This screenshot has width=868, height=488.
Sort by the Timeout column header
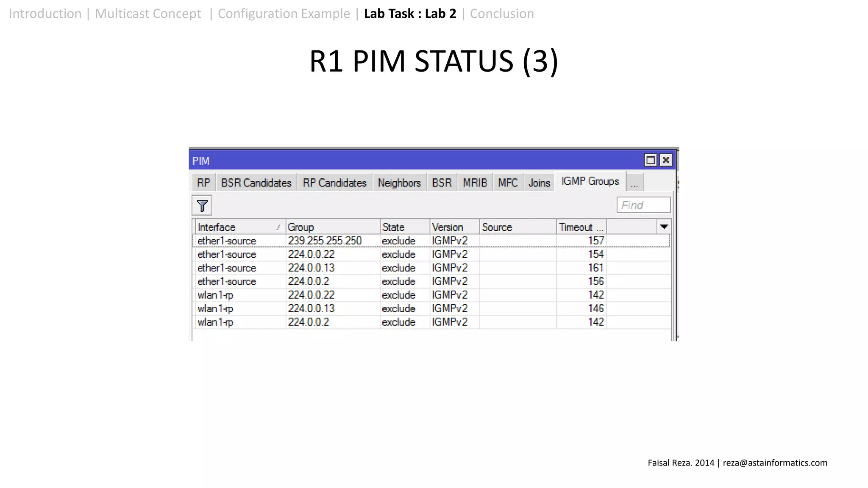[581, 227]
